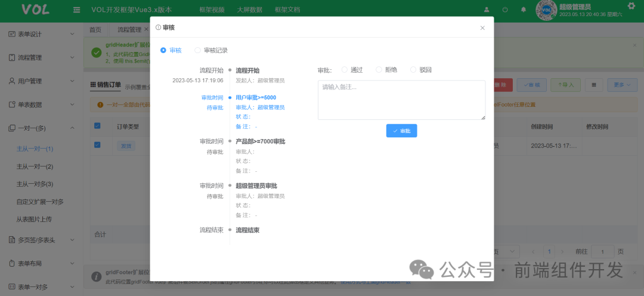Expand the 多页签/多表头 menu
Viewport: 644px width, 296px height.
pyautogui.click(x=72, y=240)
